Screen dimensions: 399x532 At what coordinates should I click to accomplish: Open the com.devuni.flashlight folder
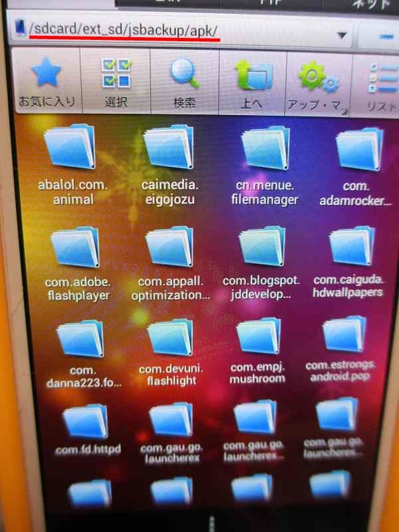[x=170, y=337]
